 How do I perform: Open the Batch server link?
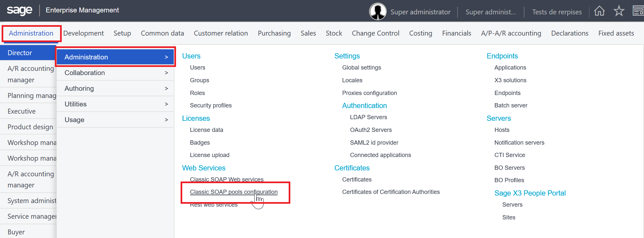(x=510, y=105)
